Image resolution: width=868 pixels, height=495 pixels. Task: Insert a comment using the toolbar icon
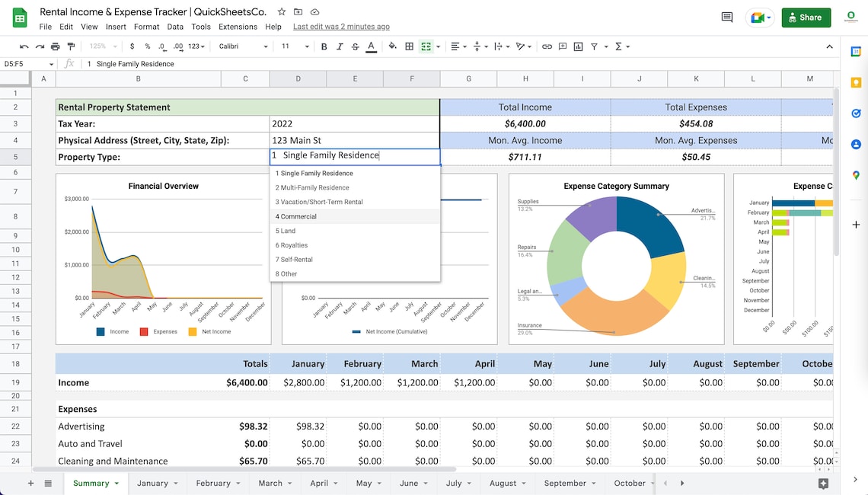(563, 46)
